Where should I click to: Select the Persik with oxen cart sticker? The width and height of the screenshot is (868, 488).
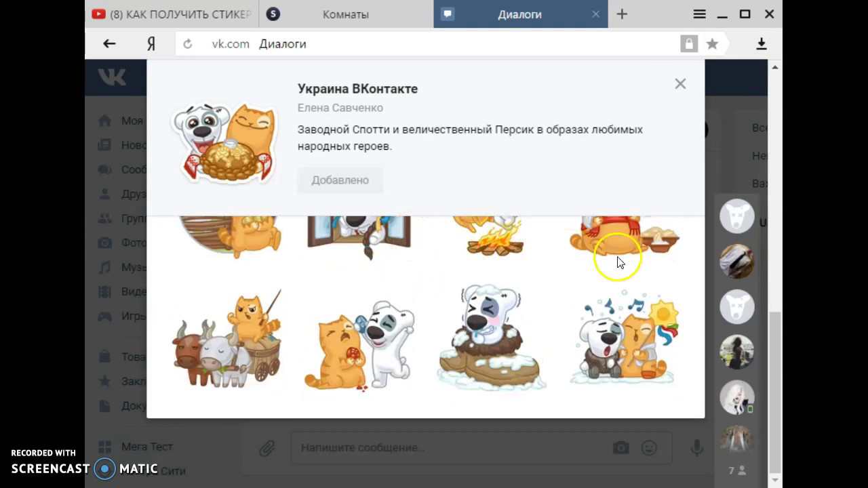coord(227,338)
